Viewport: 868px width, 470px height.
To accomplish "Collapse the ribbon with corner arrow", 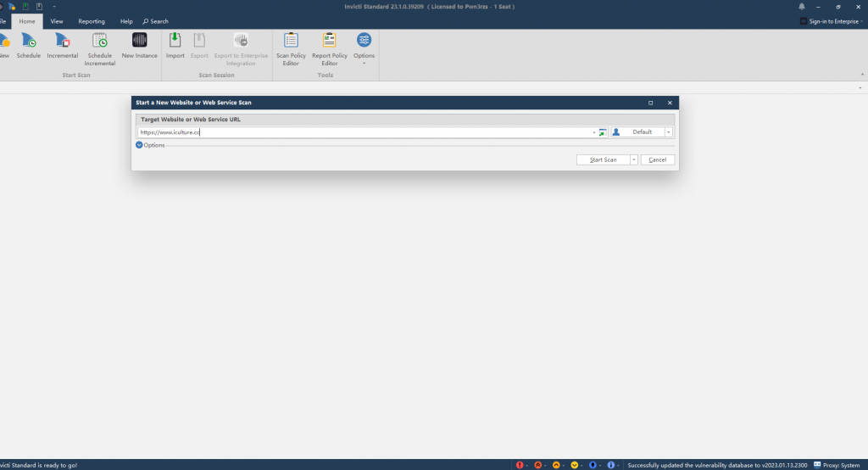I will click(x=862, y=75).
